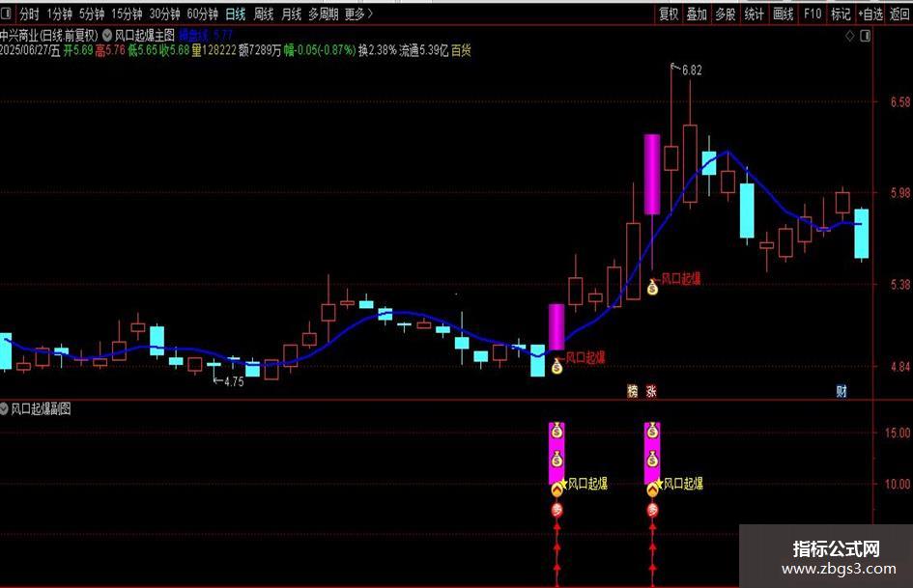The image size is (913, 588).
Task: Click the orange up-arrow icon under first sub-chart bar
Action: 557,490
